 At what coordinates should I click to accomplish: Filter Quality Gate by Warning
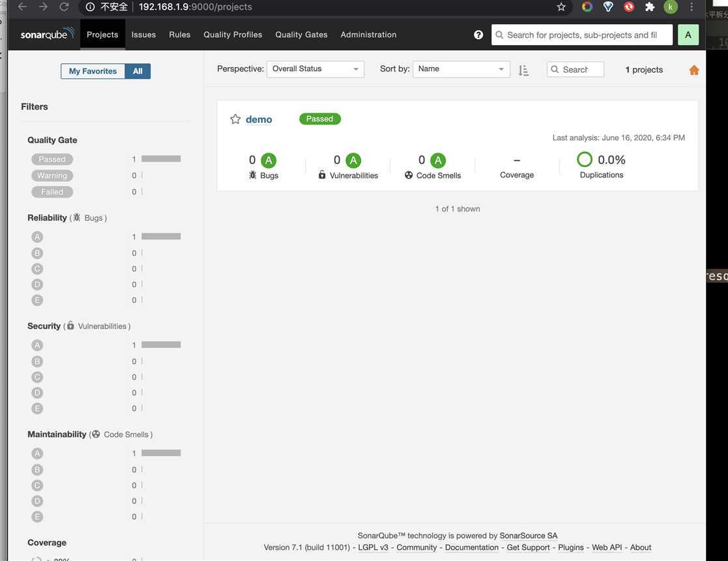coord(52,175)
